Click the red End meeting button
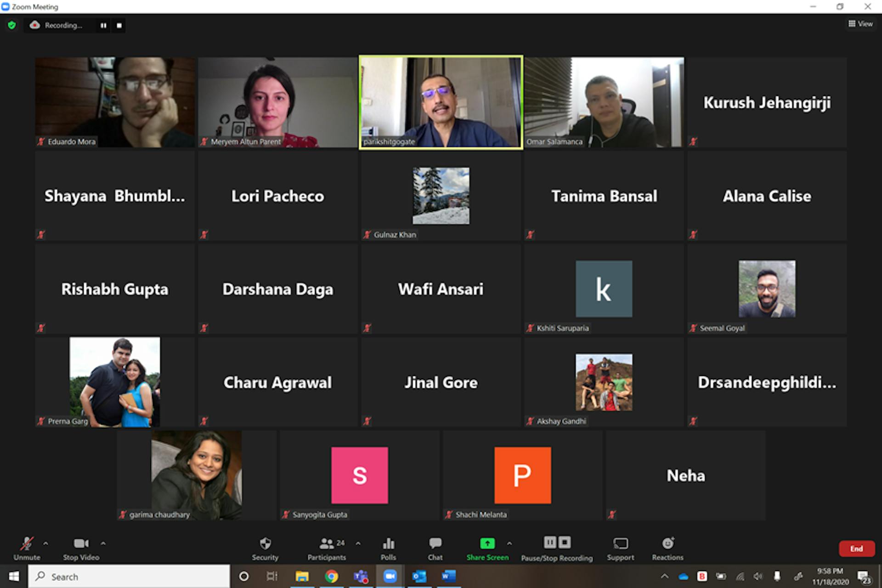 pyautogui.click(x=856, y=549)
